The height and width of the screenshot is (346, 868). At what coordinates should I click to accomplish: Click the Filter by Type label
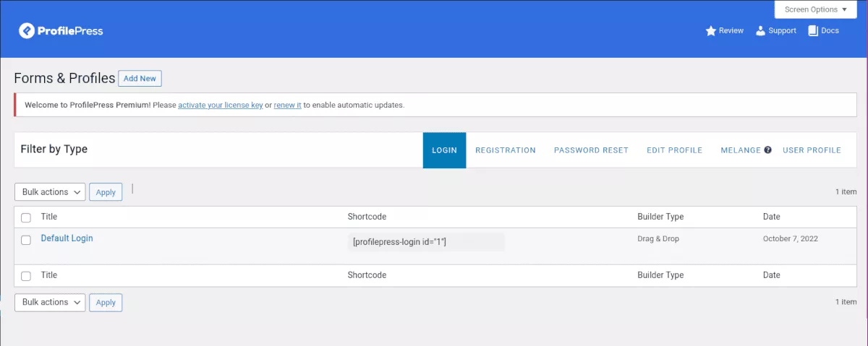[x=54, y=150]
